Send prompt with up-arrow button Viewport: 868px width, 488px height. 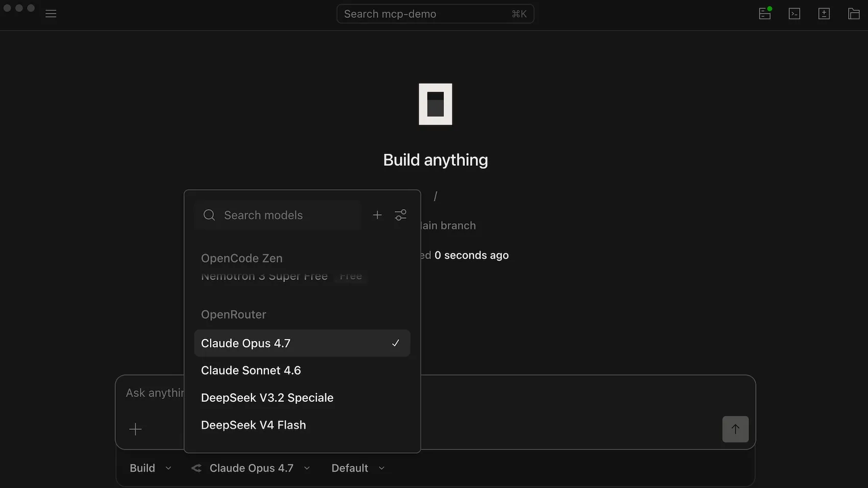coord(735,429)
